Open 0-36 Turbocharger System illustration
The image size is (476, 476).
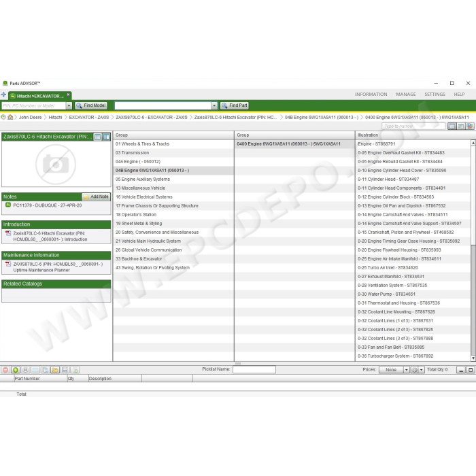click(x=413, y=356)
